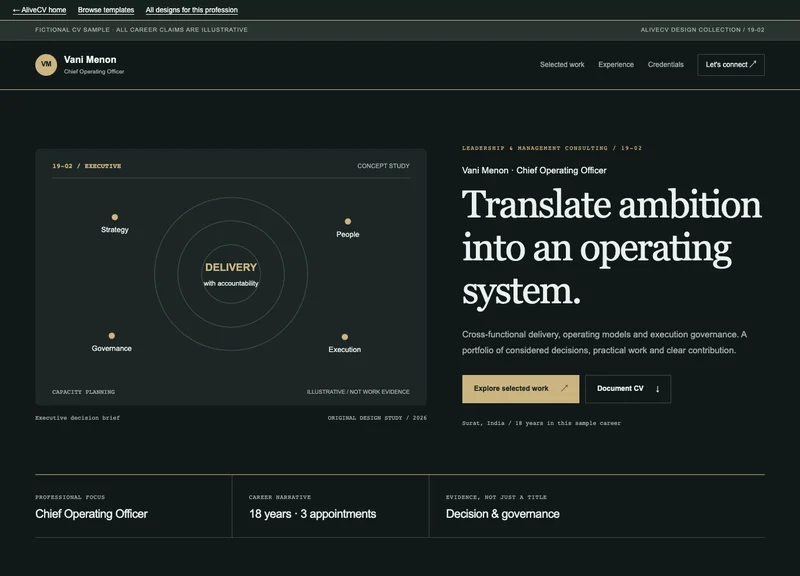The width and height of the screenshot is (800, 576).
Task: Click 'ALIVECV DESIGN COLLECTION / 19-02' banner text
Action: [703, 30]
